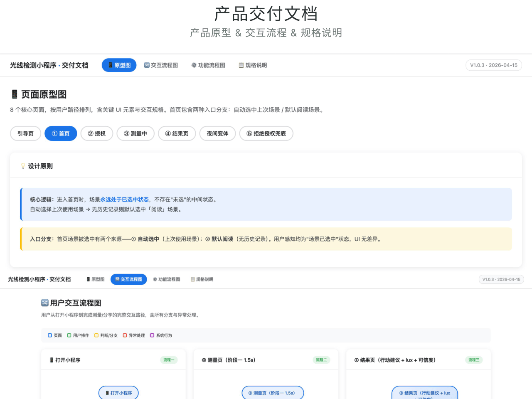The height and width of the screenshot is (399, 532).
Task: Select the 夜间变体 page pill
Action: 217,133
